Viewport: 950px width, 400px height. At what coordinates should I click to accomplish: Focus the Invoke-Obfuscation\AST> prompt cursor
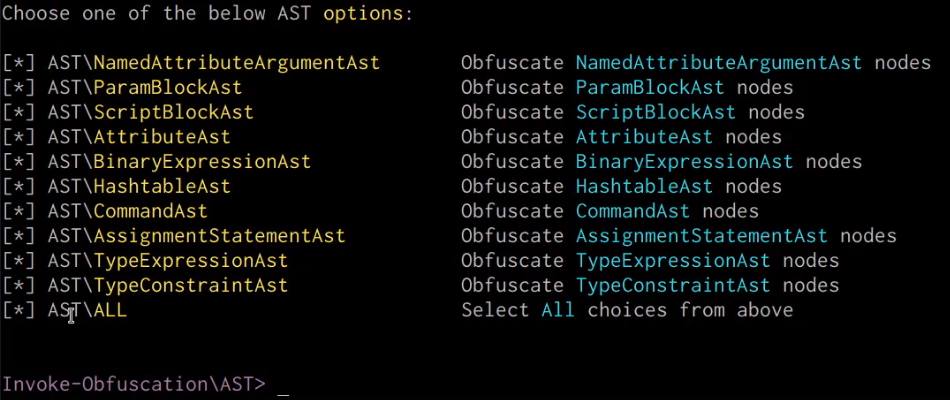[283, 385]
